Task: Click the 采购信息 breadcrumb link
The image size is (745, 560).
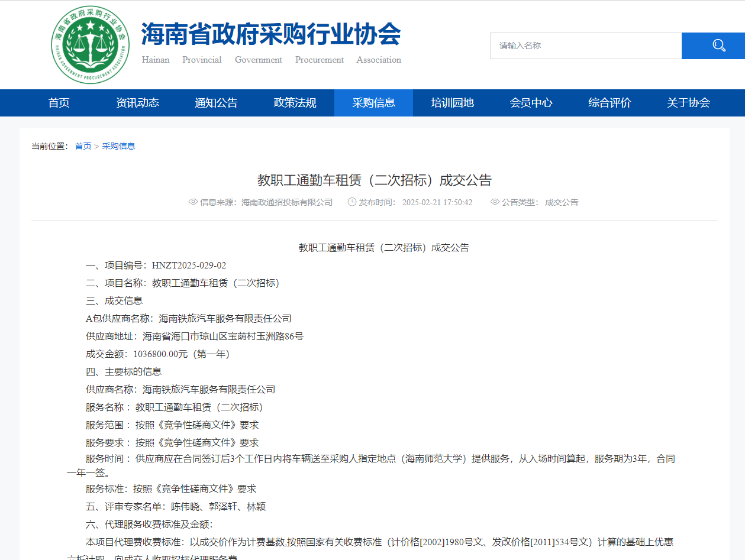Action: click(118, 146)
